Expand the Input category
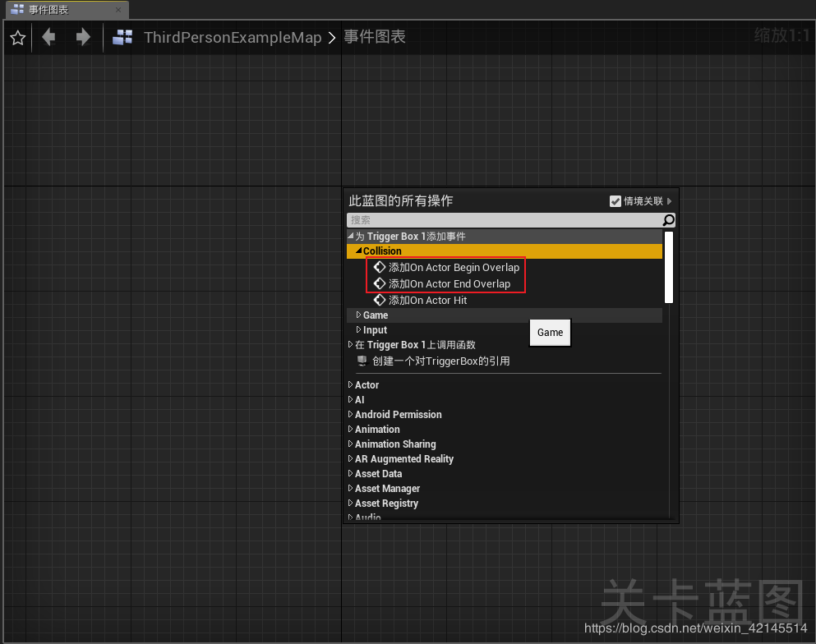 coord(358,329)
